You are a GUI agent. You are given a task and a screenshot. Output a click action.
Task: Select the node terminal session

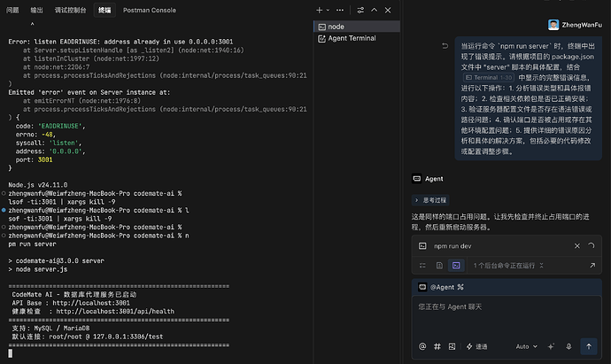click(357, 27)
